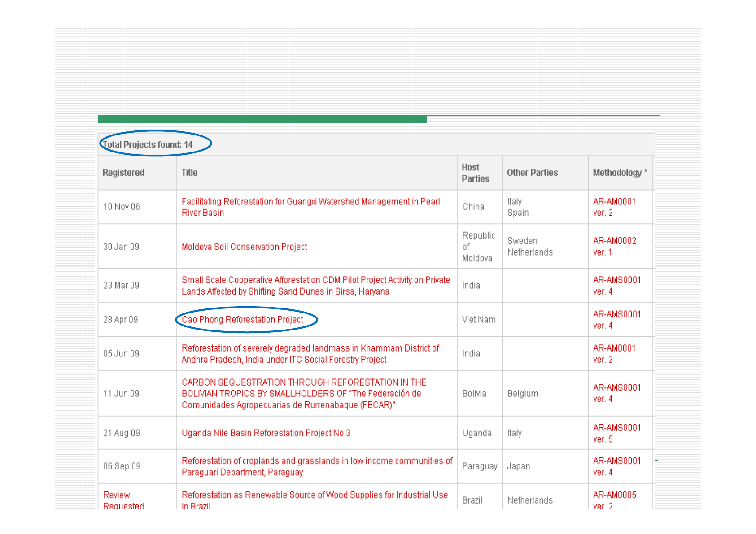Open the Moldova Soil Conservation Project link
This screenshot has width=756, height=534.
[x=245, y=247]
